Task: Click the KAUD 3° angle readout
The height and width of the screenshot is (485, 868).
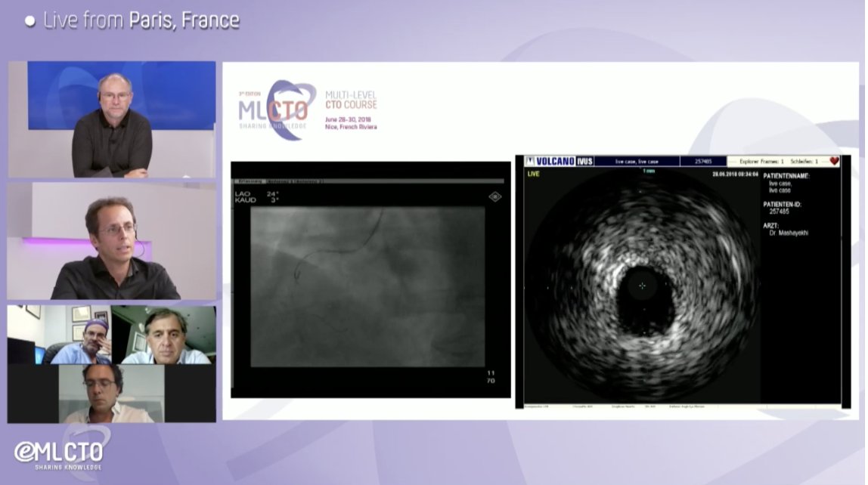Action: pyautogui.click(x=257, y=200)
